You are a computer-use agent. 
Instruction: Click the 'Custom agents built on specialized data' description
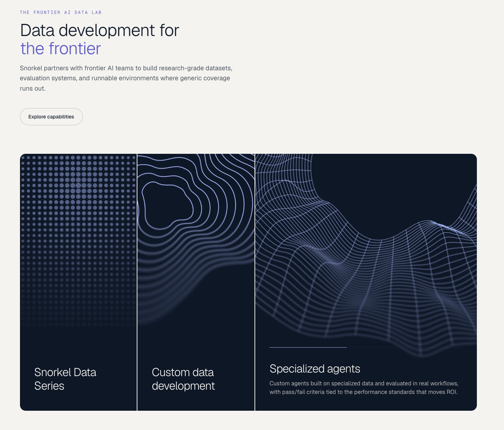click(x=364, y=388)
